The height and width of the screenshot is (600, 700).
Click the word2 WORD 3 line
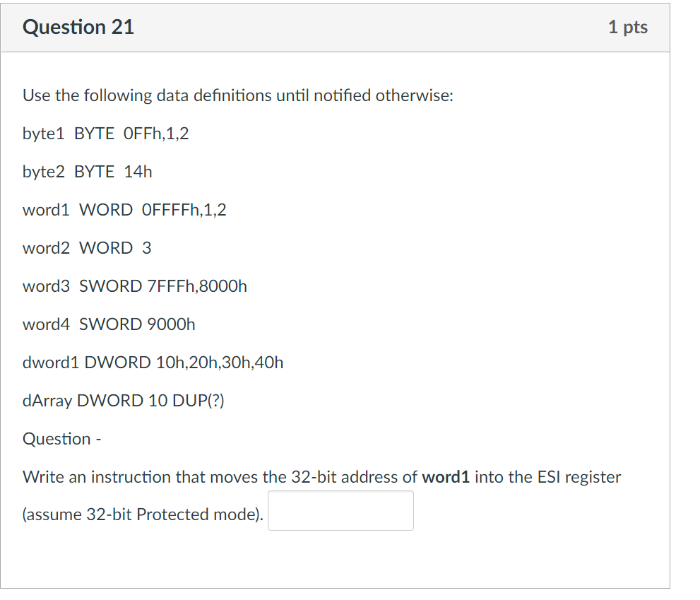coord(86,247)
